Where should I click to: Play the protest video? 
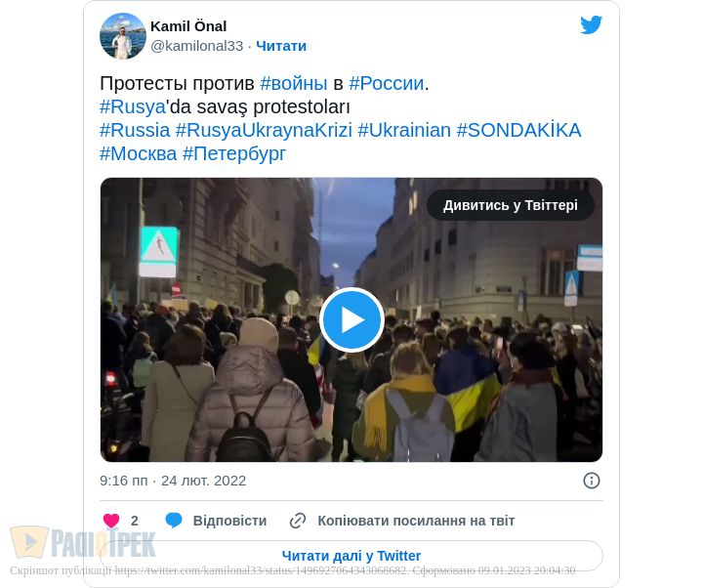point(351,319)
